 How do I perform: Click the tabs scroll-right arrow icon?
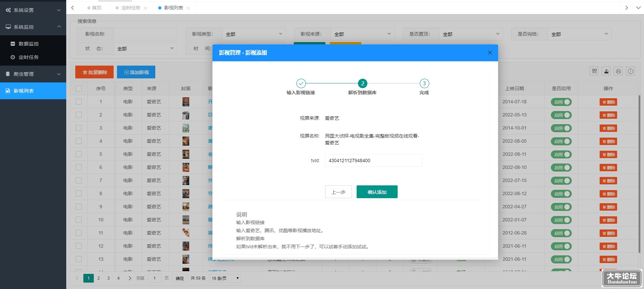point(627,7)
